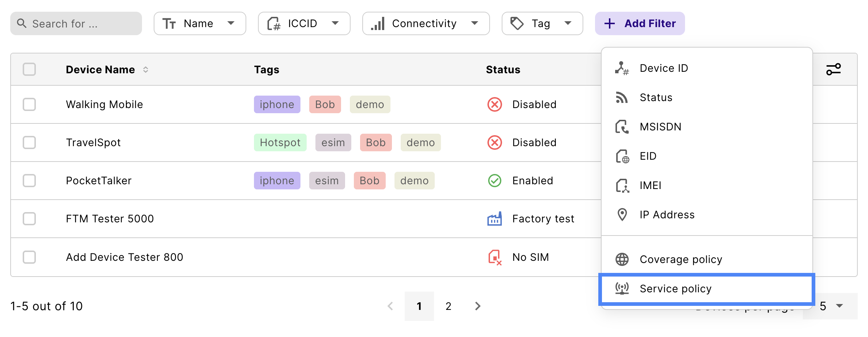Click the Device ID filter icon
The height and width of the screenshot is (337, 868).
[x=622, y=68]
